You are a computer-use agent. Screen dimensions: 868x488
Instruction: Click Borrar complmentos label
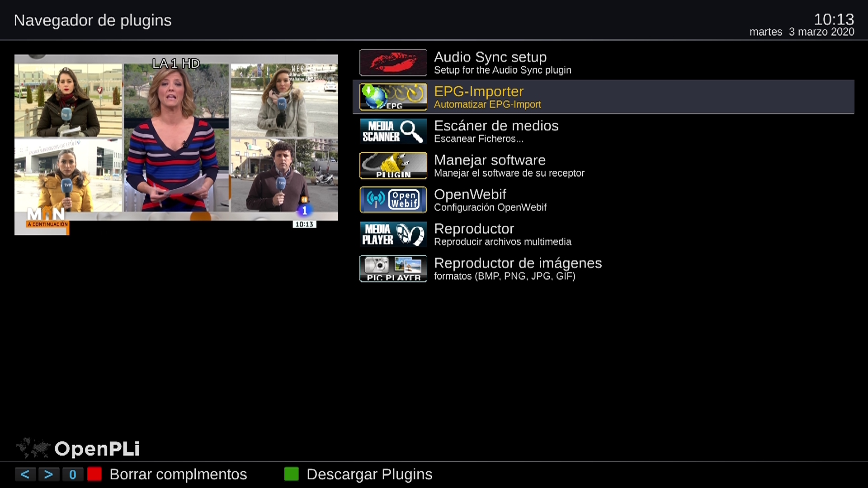click(178, 474)
